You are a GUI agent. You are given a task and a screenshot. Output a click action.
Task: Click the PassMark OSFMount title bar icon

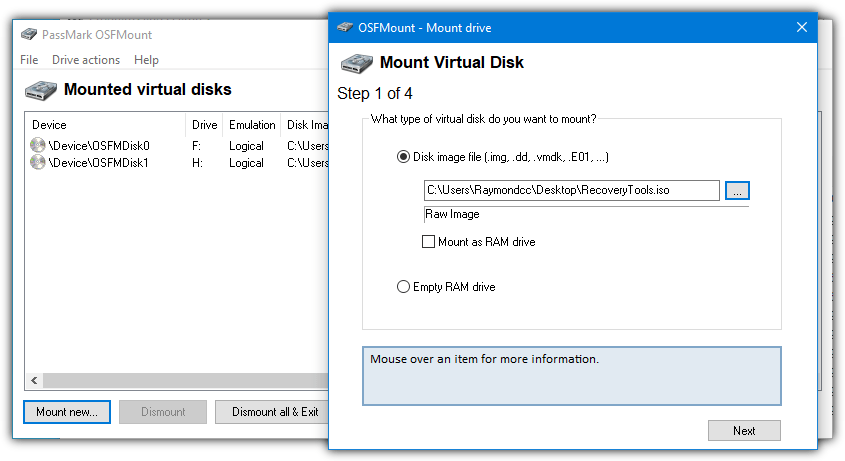[29, 35]
